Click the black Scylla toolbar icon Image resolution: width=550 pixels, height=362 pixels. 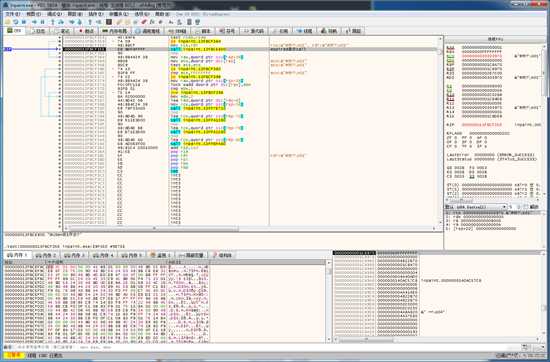109,22
